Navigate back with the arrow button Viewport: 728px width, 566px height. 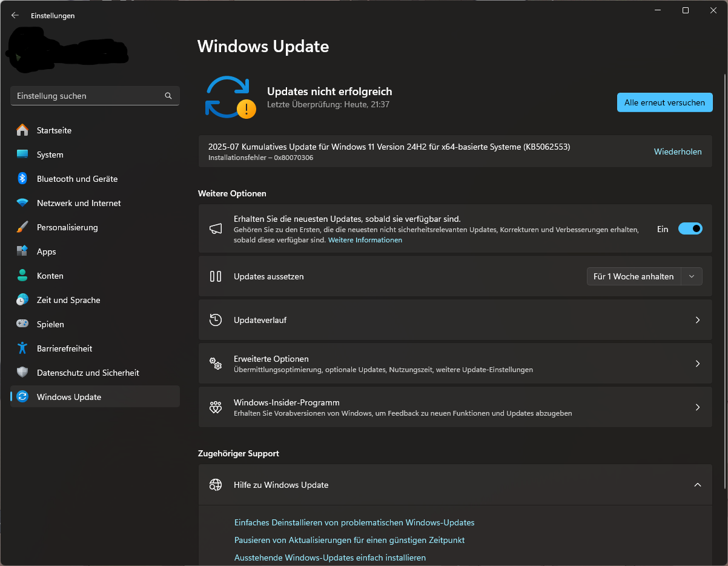(15, 15)
